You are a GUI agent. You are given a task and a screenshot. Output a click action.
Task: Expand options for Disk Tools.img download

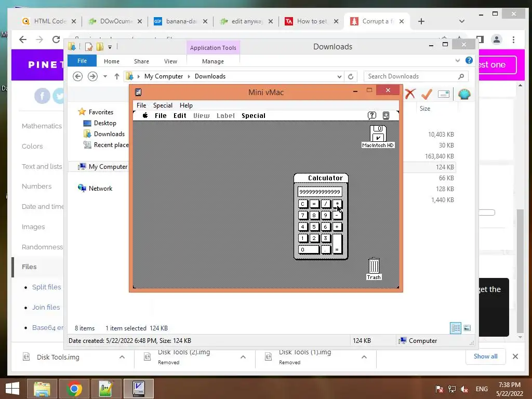[122, 357]
